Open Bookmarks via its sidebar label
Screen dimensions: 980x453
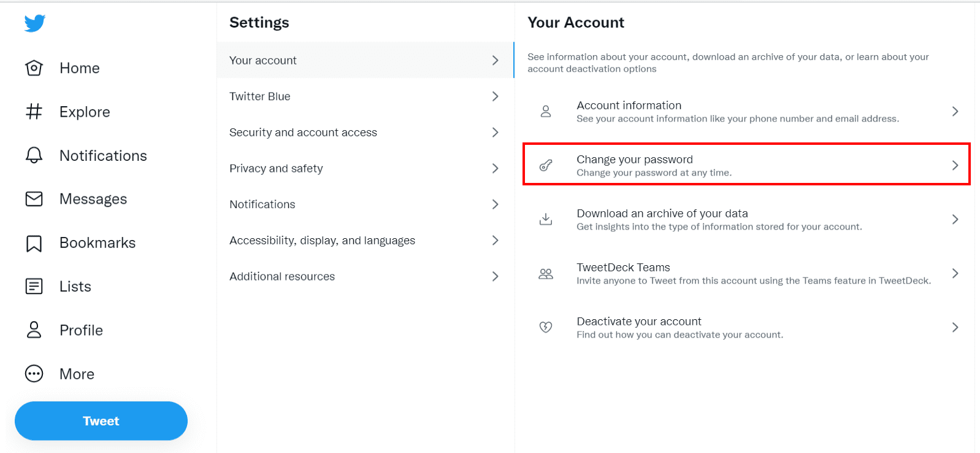coord(98,243)
